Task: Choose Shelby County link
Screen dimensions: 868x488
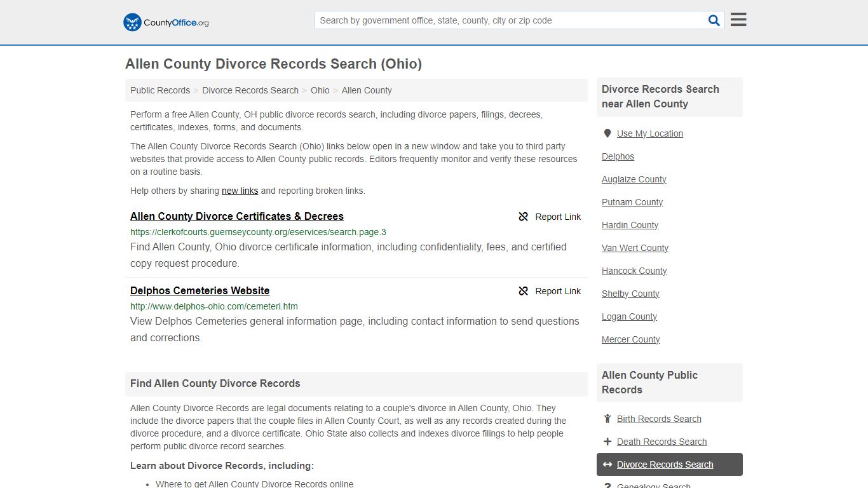Action: [x=630, y=294]
